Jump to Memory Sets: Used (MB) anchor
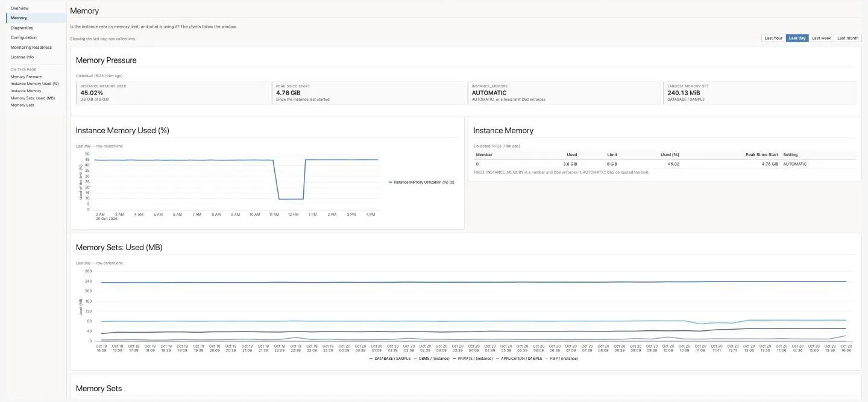Image resolution: width=868 pixels, height=402 pixels. click(x=33, y=98)
